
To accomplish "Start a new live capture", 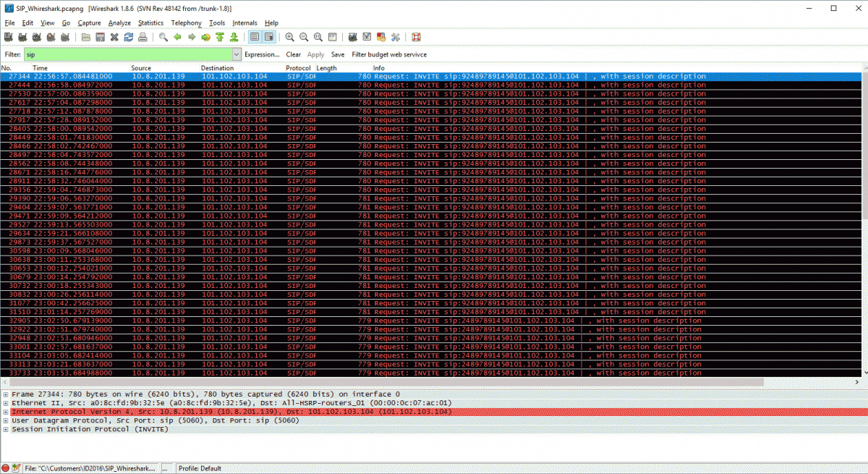I will 35,37.
